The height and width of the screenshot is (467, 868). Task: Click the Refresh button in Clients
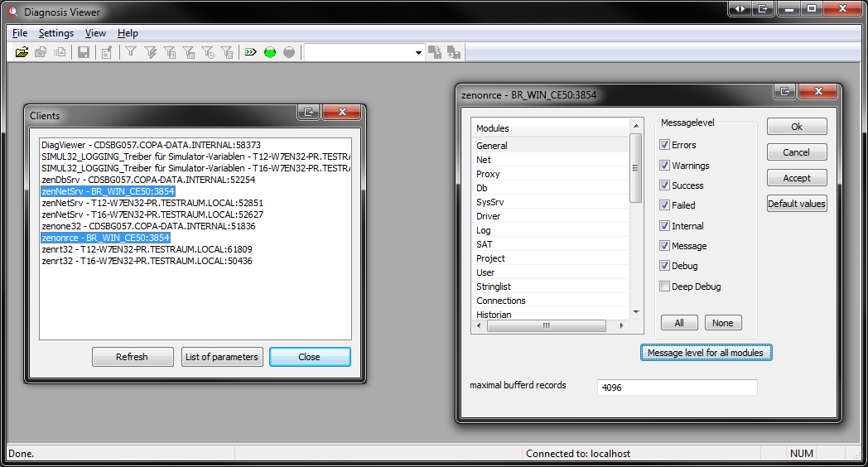133,357
